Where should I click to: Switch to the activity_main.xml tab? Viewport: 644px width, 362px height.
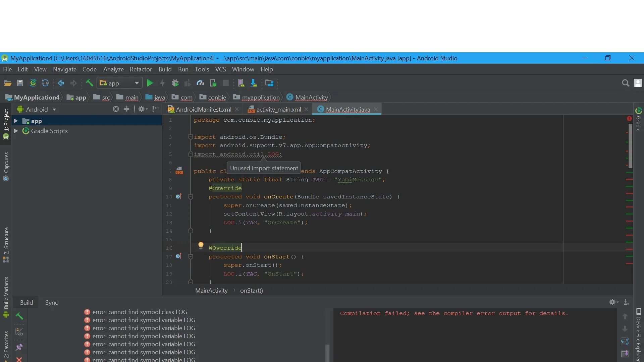tap(278, 110)
